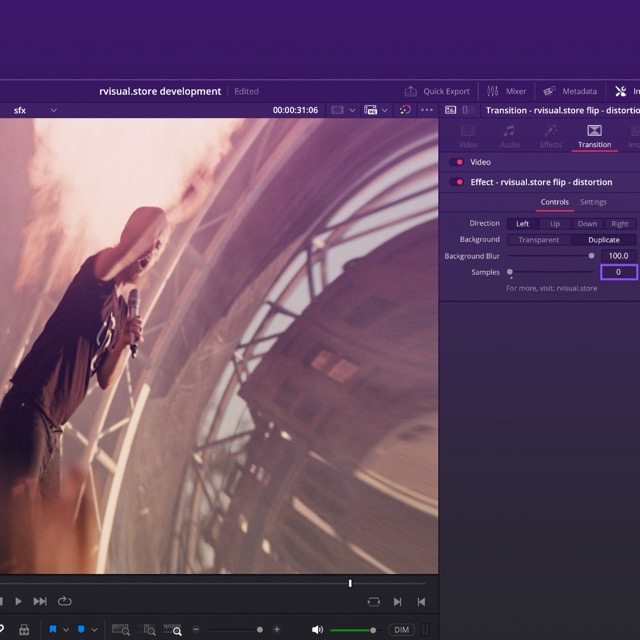This screenshot has height=640, width=640.
Task: Toggle the Video section switch
Action: [x=458, y=162]
